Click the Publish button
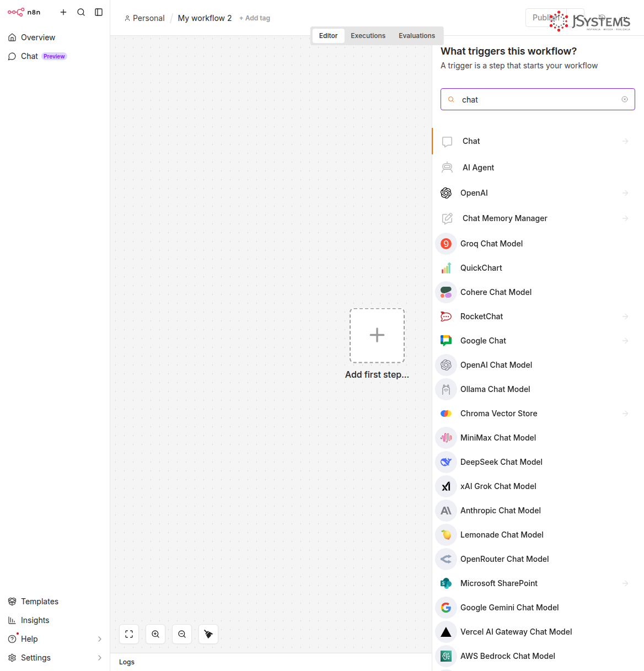Viewport: 644px width, 671px height. 546,18
